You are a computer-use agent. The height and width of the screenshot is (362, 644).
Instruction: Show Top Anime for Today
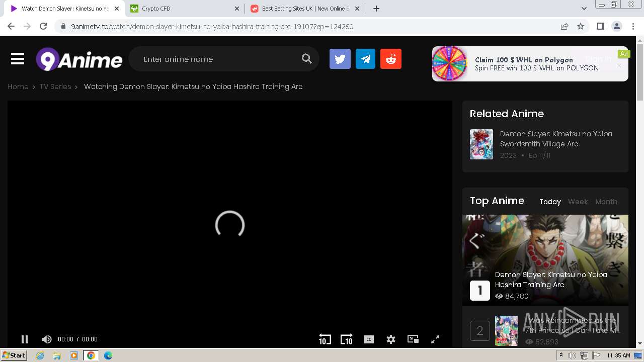coord(550,202)
